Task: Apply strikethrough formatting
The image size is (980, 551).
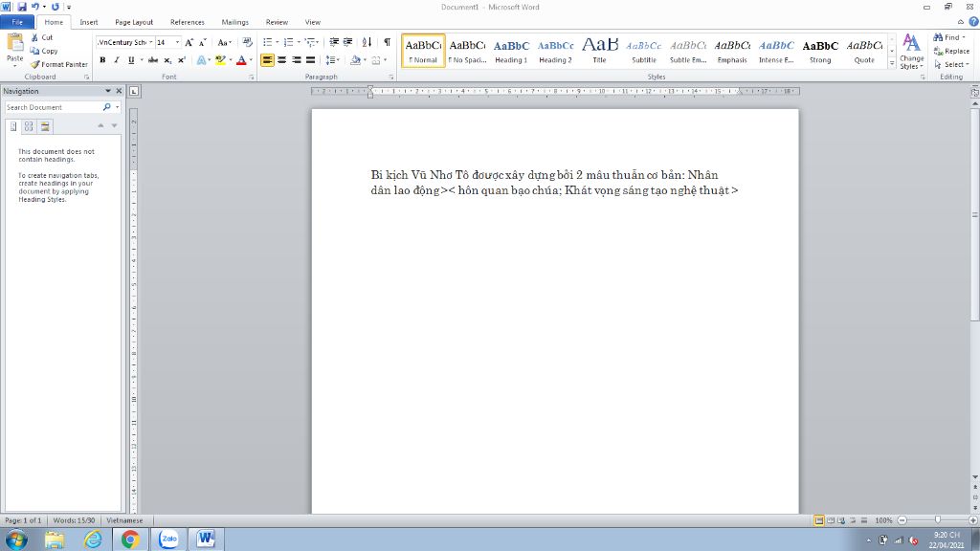Action: [152, 60]
